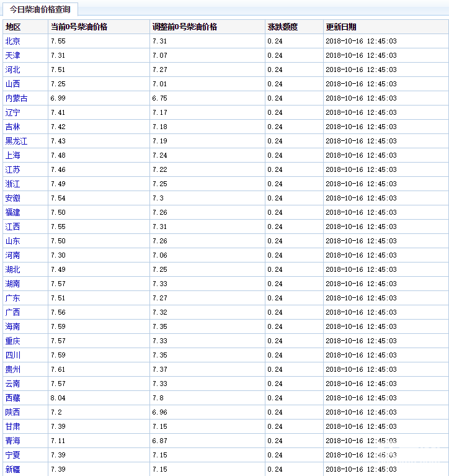Click the 更新日期 column header
This screenshot has width=449, height=476.
pyautogui.click(x=386, y=27)
